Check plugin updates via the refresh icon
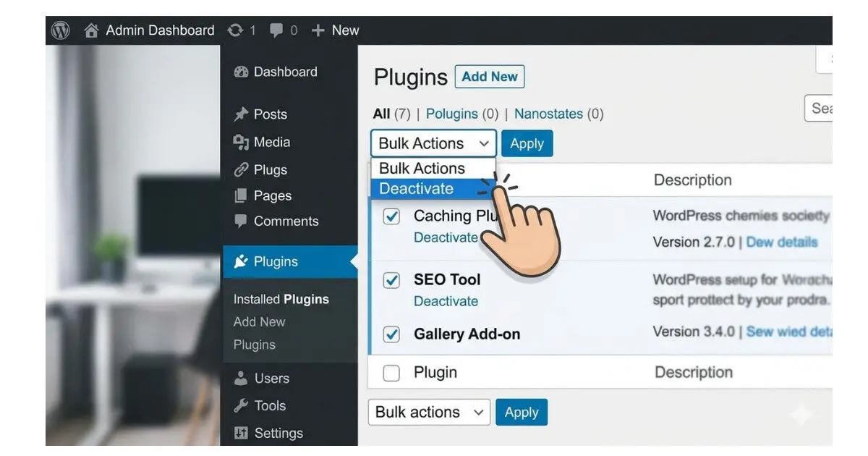 [x=235, y=30]
